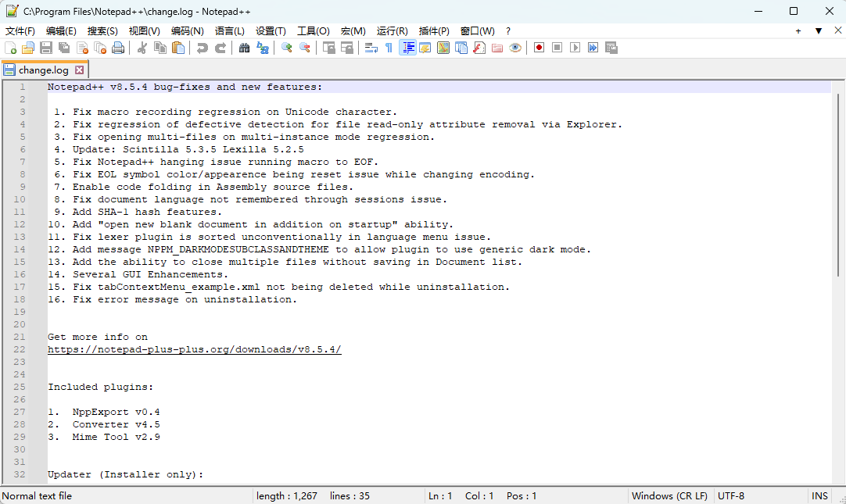Toggle synchronized horizontal scrolling
The width and height of the screenshot is (846, 504).
(347, 48)
